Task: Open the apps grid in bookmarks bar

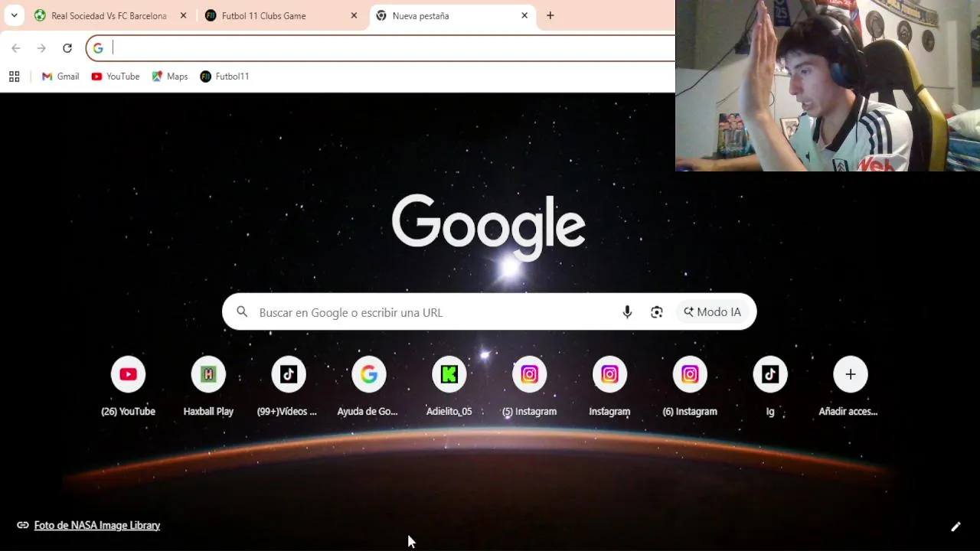Action: click(x=14, y=77)
